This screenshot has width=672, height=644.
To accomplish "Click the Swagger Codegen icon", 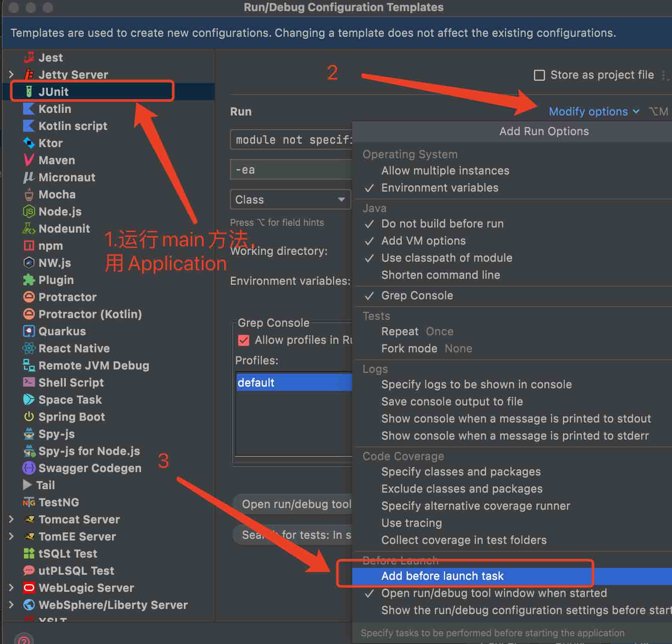I will click(29, 468).
